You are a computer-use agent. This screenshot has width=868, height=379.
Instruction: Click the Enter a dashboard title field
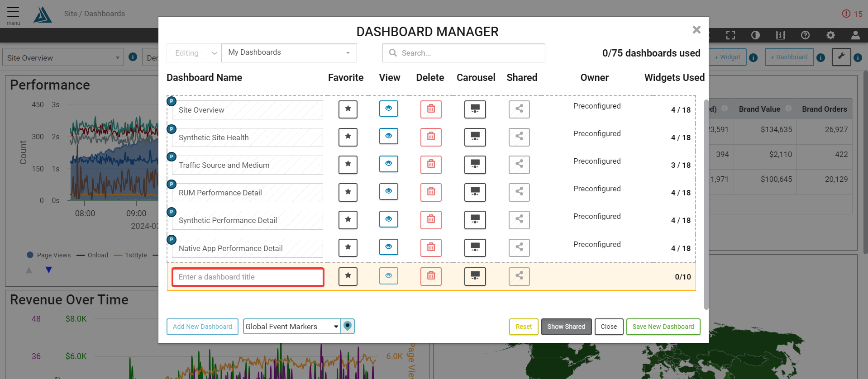[248, 277]
